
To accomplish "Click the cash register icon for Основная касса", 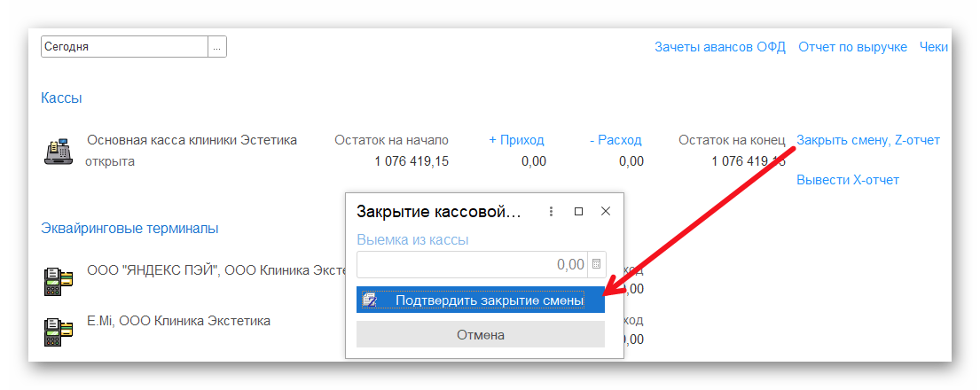I will [59, 152].
